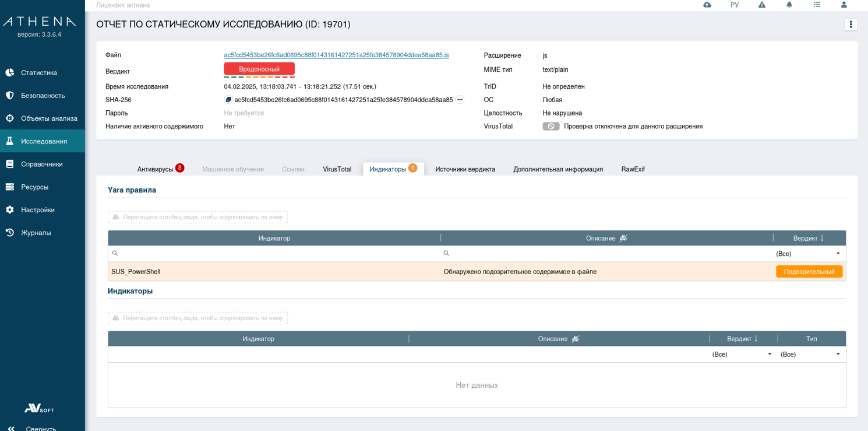Toggle filter row icon in Индикаторы Описание header
The image size is (868, 431).
point(576,339)
